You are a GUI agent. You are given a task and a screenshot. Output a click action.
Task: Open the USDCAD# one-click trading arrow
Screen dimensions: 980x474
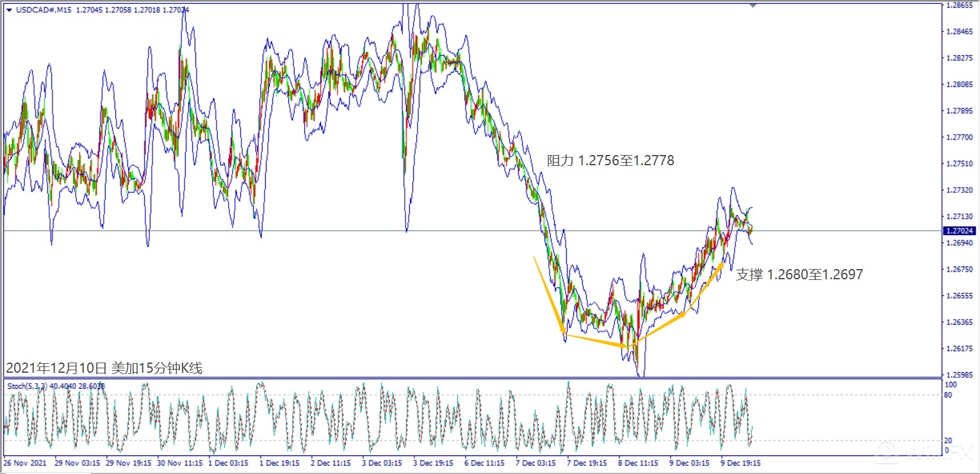[x=8, y=9]
